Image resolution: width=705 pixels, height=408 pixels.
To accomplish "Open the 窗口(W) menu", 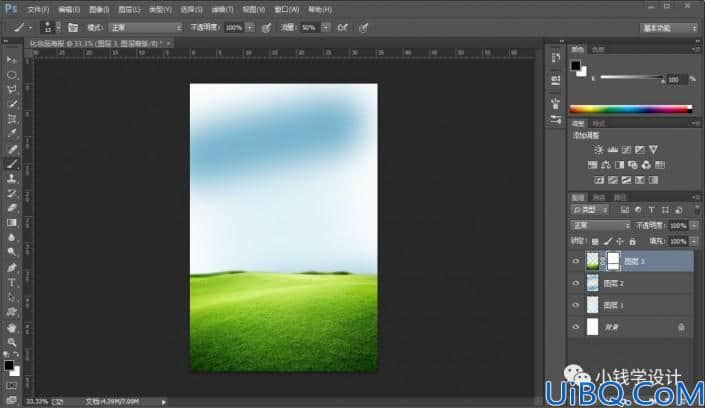I will 286,9.
